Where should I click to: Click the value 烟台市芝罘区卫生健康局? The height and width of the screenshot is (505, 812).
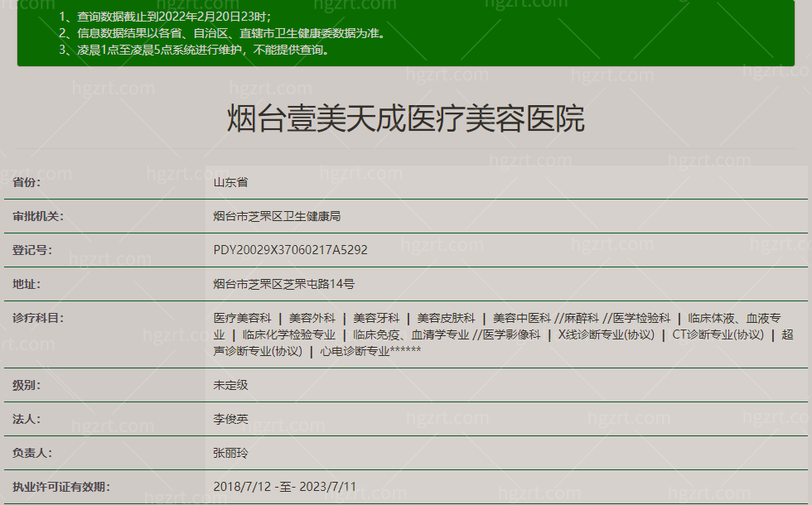[x=277, y=216]
